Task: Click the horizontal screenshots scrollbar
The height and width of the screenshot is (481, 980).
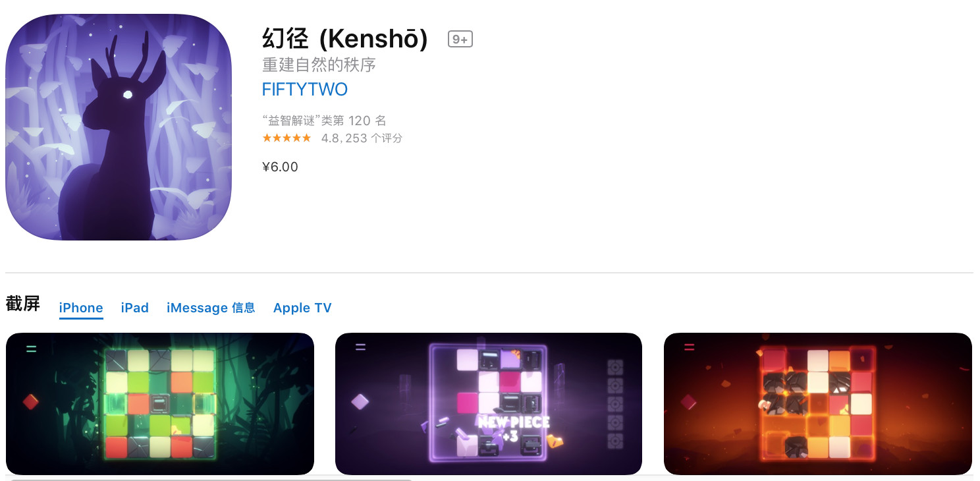Action: point(211,479)
